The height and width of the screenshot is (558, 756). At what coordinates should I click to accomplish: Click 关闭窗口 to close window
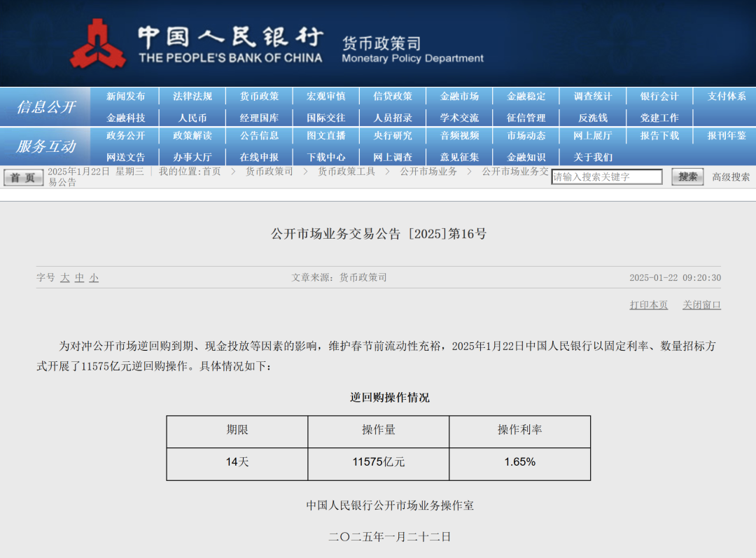(x=701, y=305)
